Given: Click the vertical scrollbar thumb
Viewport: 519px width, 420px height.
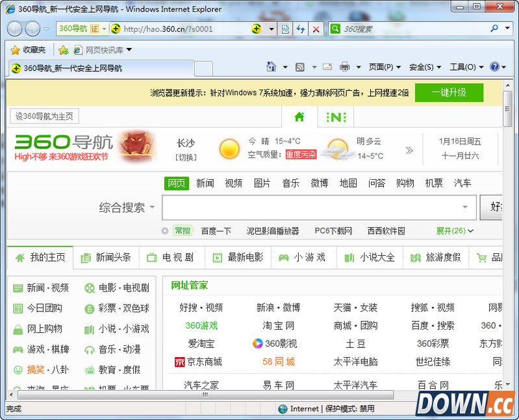Looking at the screenshot, I should (x=507, y=109).
